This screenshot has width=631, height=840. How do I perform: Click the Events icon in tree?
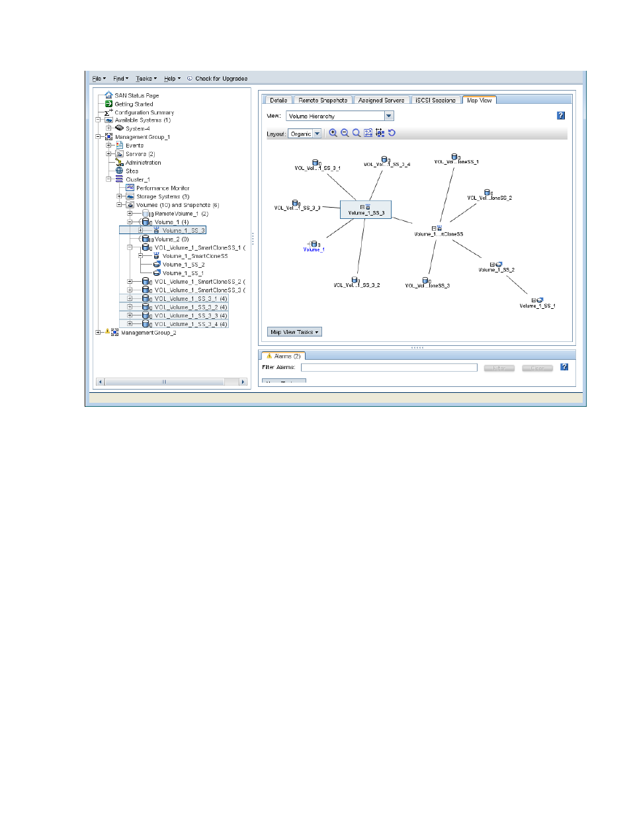pos(120,146)
